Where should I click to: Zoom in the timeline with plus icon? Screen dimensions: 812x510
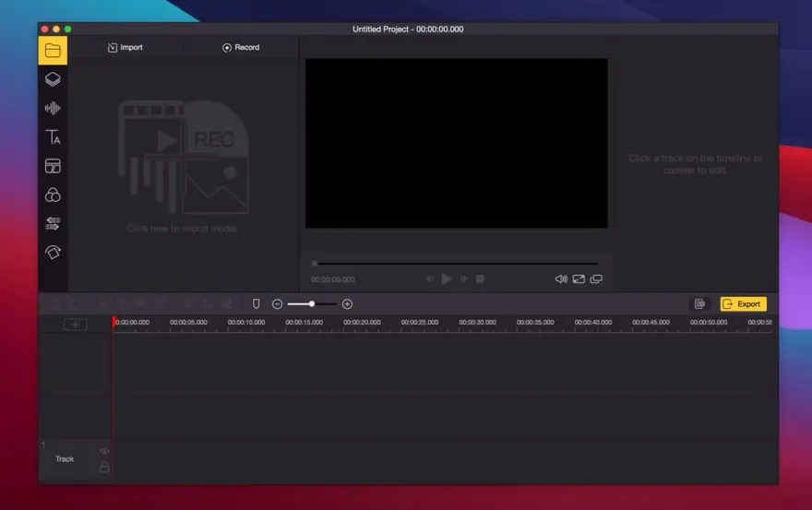(x=348, y=304)
